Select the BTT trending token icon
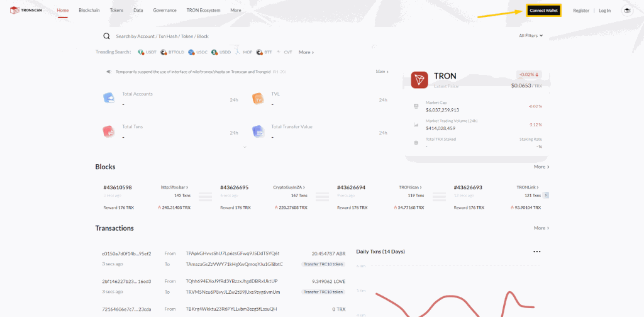 coord(259,52)
